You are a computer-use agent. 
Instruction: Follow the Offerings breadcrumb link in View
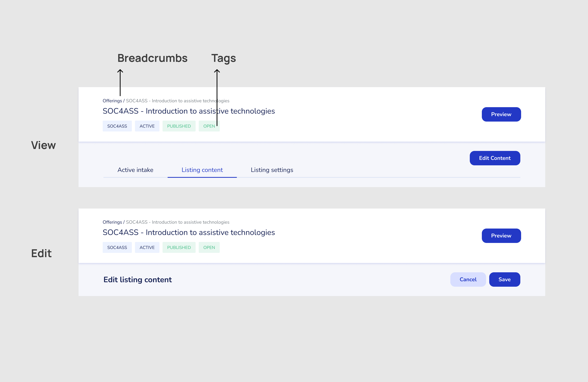(x=112, y=101)
